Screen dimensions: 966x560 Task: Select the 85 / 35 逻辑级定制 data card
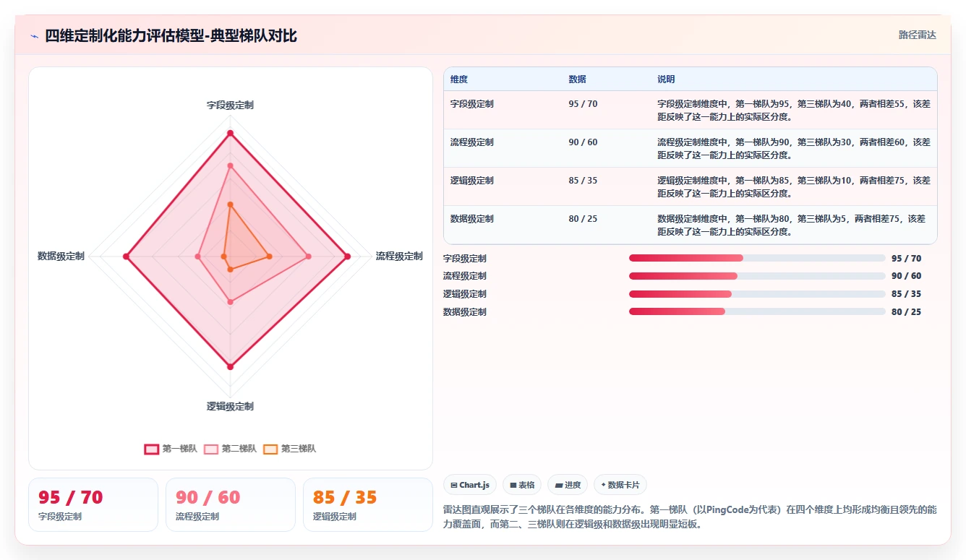tap(368, 504)
